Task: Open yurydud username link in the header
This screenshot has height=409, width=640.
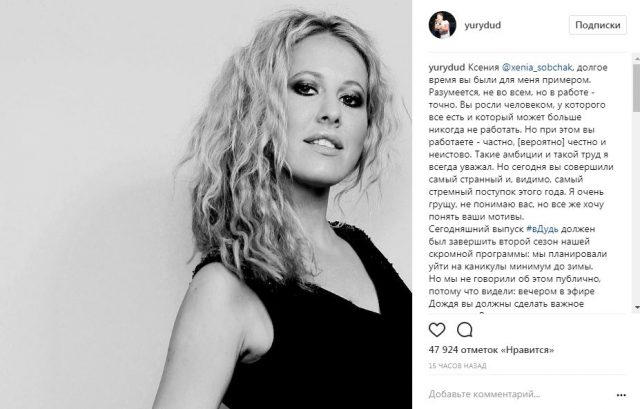Action: point(482,25)
